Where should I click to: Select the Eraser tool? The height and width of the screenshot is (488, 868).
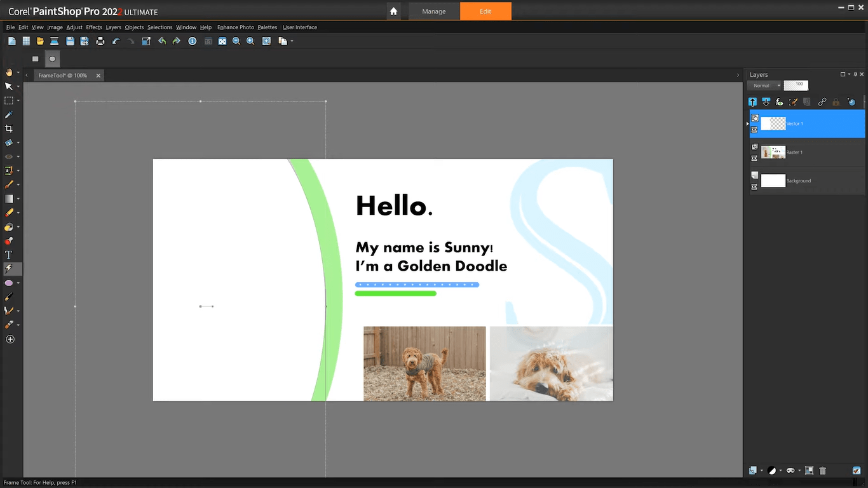pyautogui.click(x=9, y=213)
